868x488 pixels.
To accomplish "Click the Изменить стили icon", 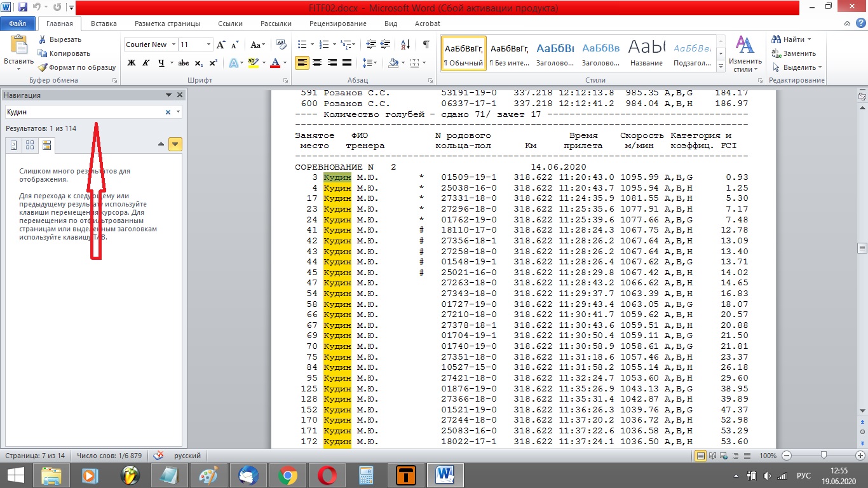I will pyautogui.click(x=744, y=44).
